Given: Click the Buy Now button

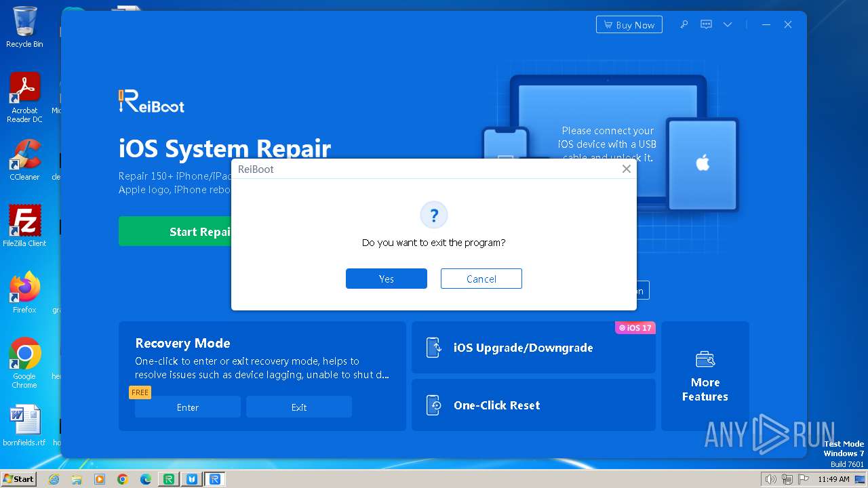Looking at the screenshot, I should (629, 24).
